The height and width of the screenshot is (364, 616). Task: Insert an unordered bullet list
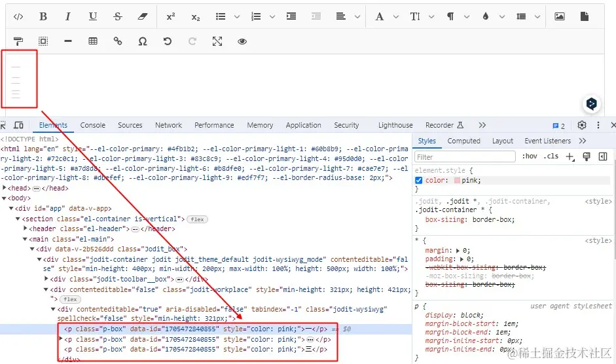coord(221,16)
